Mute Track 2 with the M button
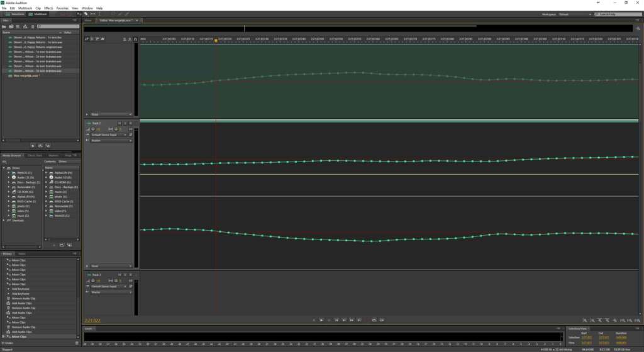Viewport: 644px width, 352px height. coord(119,123)
